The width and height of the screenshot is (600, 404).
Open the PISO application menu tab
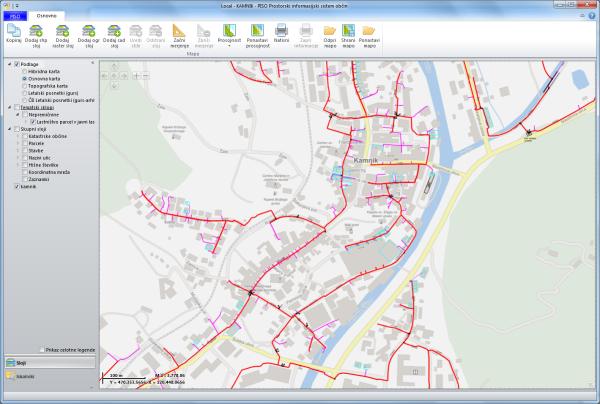tap(15, 17)
